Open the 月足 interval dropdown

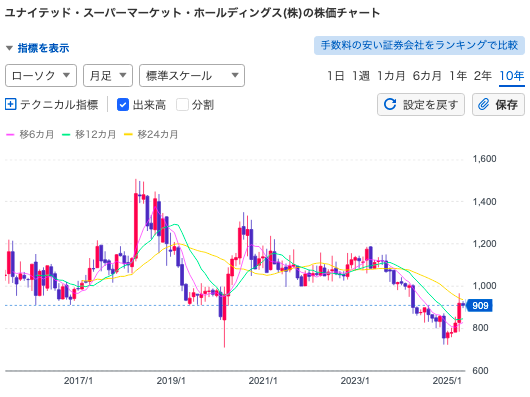[108, 76]
